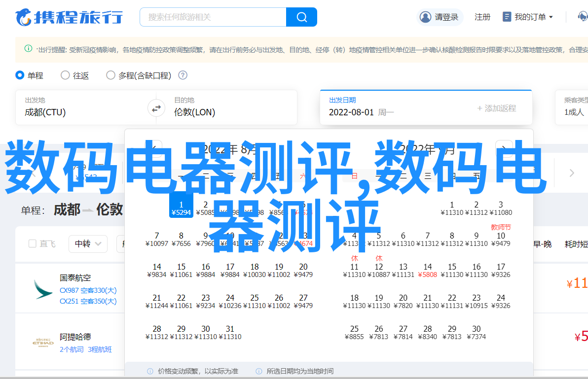The image size is (588, 379).
Task: Select August 14 priced ¥9834
Action: click(x=157, y=271)
